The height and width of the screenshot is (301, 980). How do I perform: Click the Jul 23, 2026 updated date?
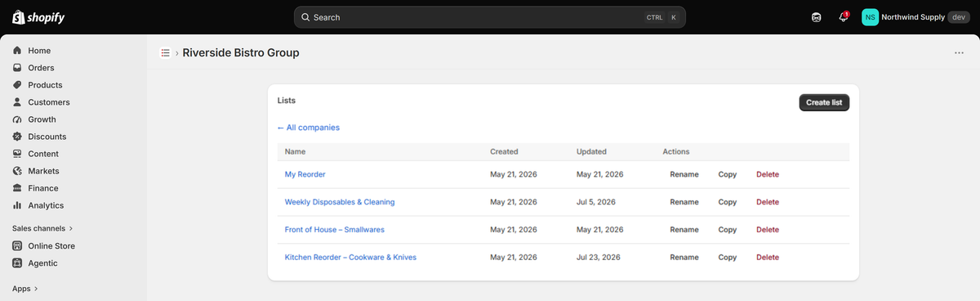599,258
